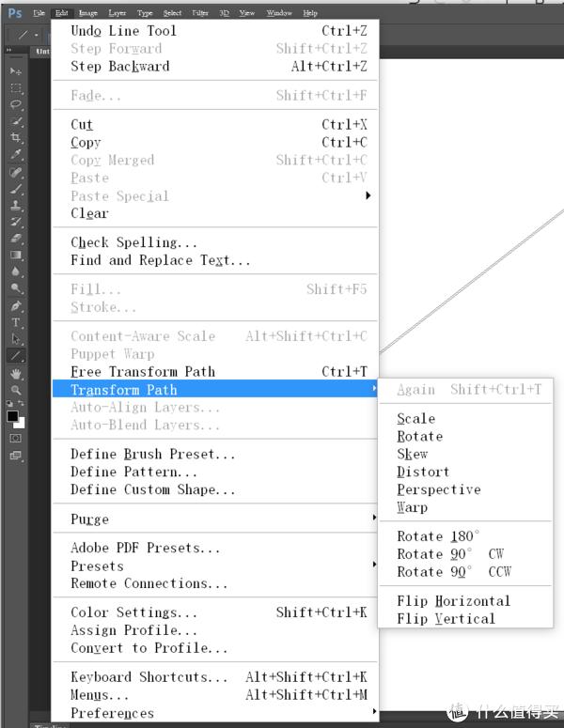Open the background color swatch

tap(21, 424)
